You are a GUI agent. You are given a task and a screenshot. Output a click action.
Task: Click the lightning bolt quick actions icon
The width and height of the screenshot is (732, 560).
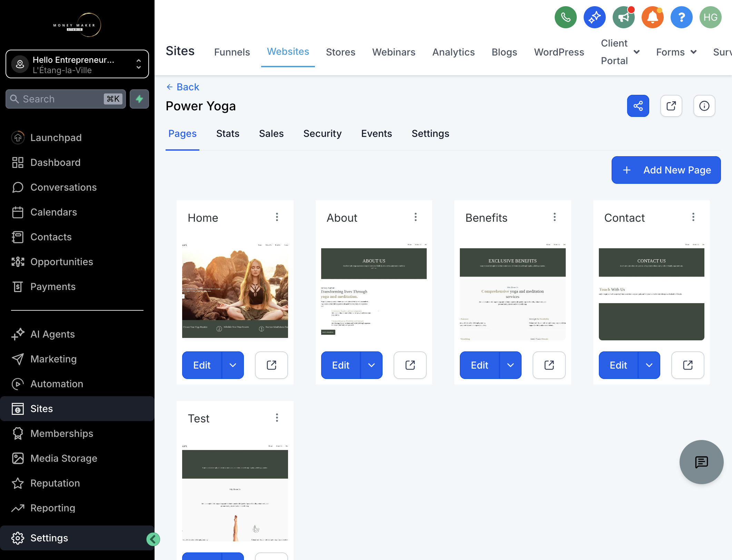(139, 99)
